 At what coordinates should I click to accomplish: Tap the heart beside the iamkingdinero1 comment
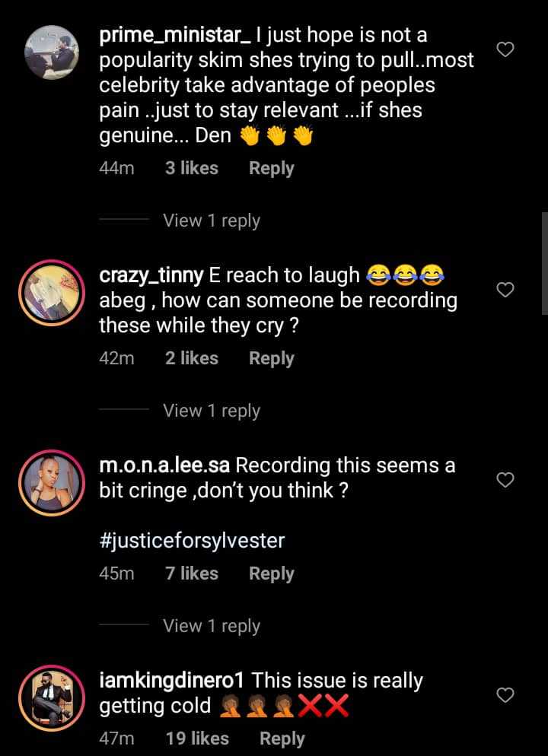pos(505,694)
